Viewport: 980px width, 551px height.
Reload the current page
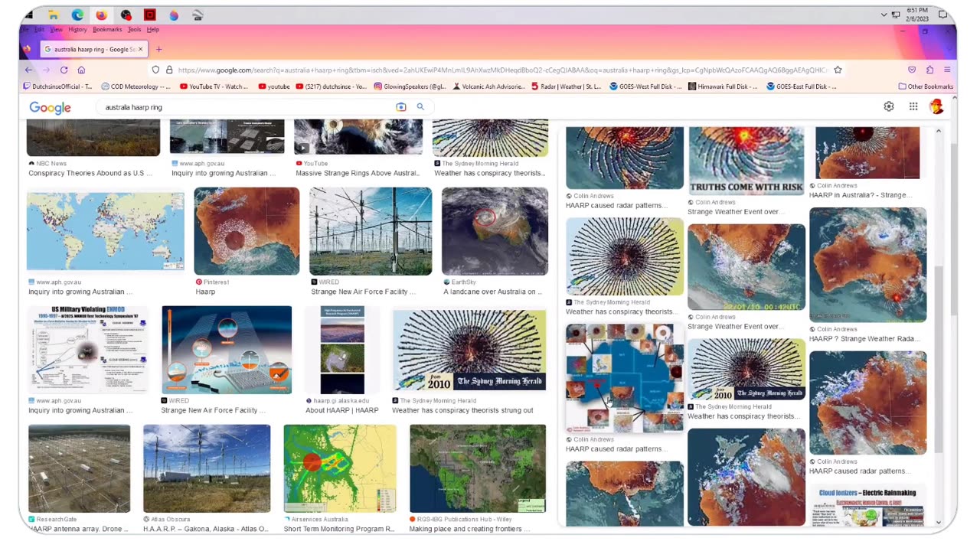(x=64, y=70)
